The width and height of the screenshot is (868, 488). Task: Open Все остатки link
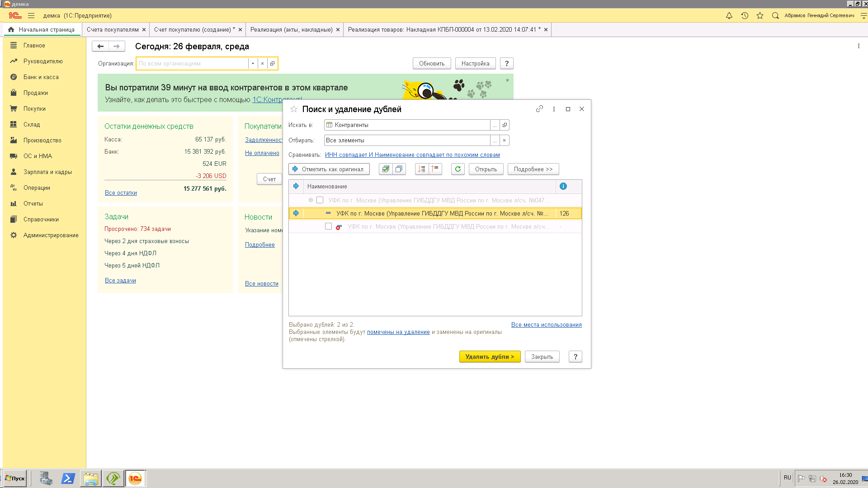[x=121, y=193]
